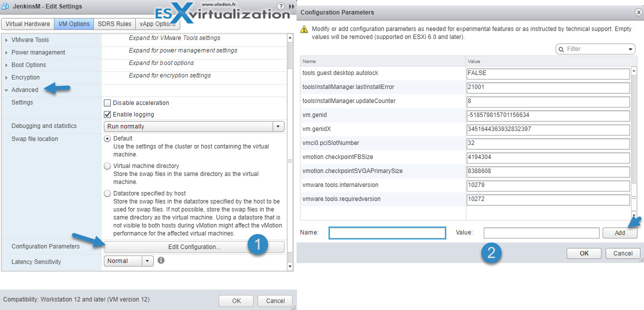This screenshot has width=644, height=310.
Task: Click the Edit Configuration button
Action: tap(194, 247)
